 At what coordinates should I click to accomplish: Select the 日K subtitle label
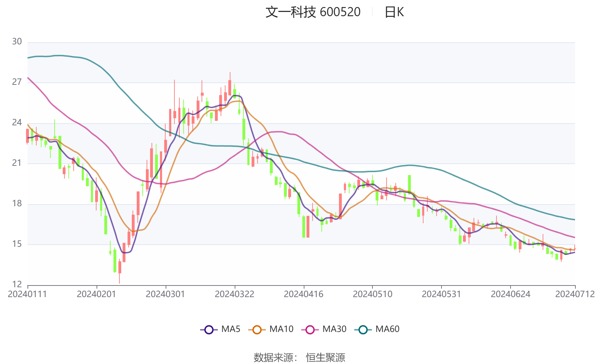394,12
